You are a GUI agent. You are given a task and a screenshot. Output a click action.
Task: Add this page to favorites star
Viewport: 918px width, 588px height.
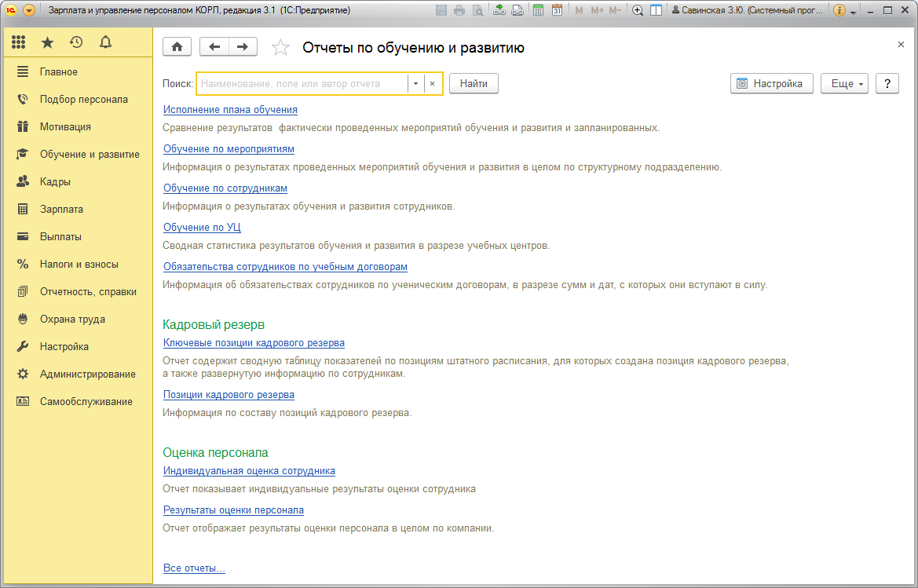(280, 47)
